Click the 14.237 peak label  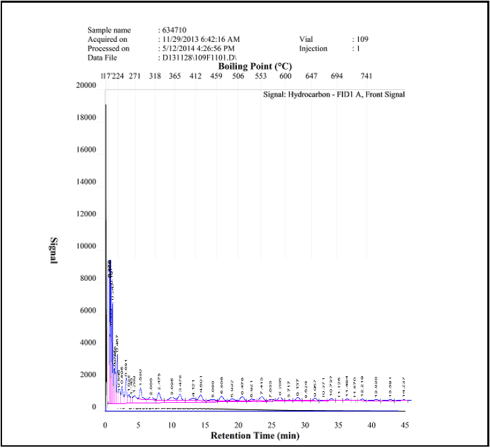(x=404, y=387)
